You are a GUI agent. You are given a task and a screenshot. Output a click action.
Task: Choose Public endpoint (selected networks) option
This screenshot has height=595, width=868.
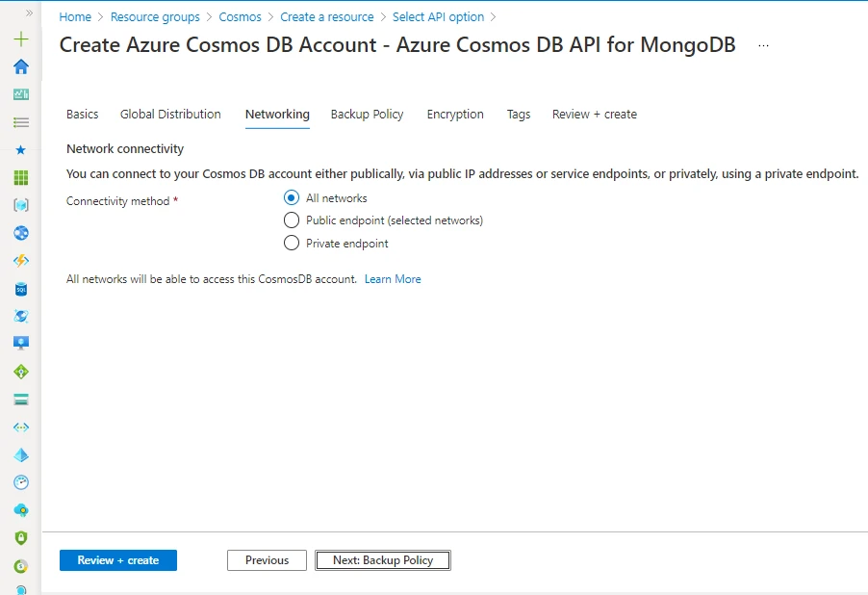pyautogui.click(x=292, y=220)
